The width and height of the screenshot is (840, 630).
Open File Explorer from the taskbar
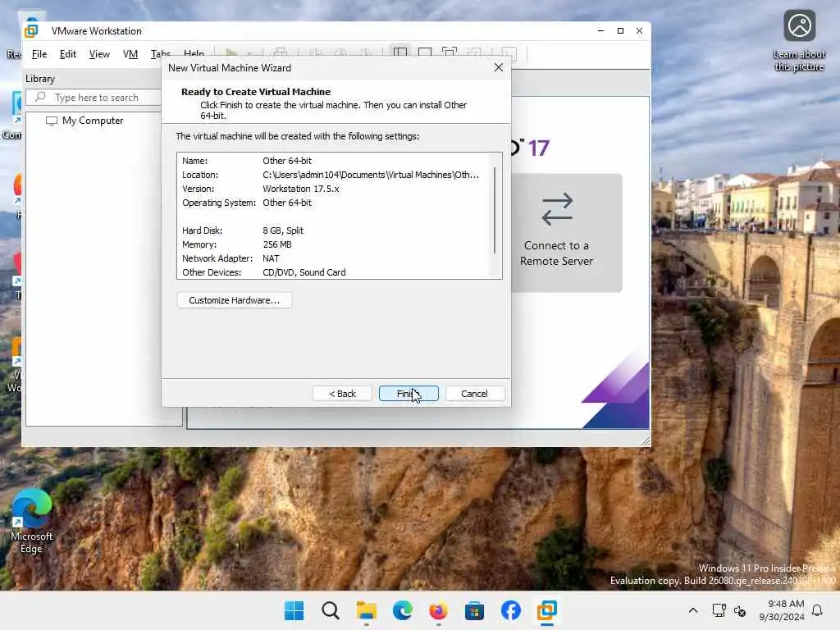click(x=367, y=610)
